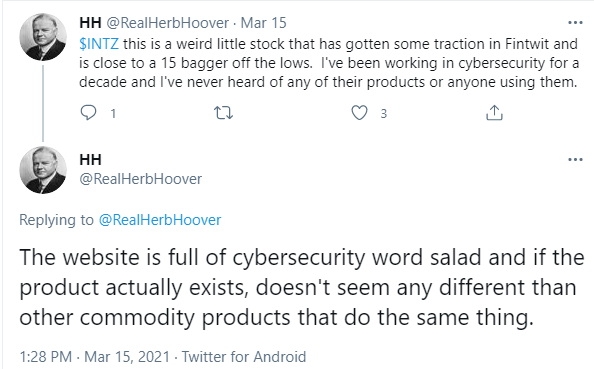Click the 1:28 PM · Mar 15, 2021 timestamp
The image size is (594, 369).
point(94,357)
